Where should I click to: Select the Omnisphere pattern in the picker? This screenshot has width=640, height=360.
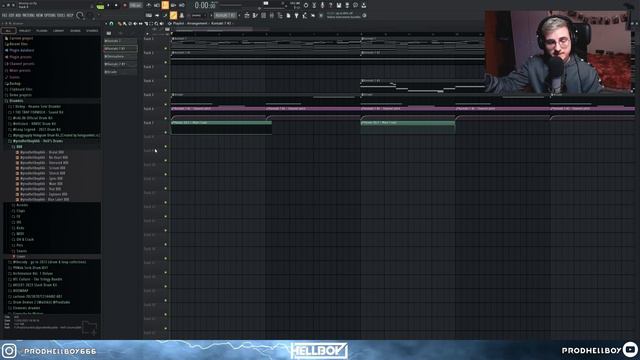pyautogui.click(x=120, y=56)
